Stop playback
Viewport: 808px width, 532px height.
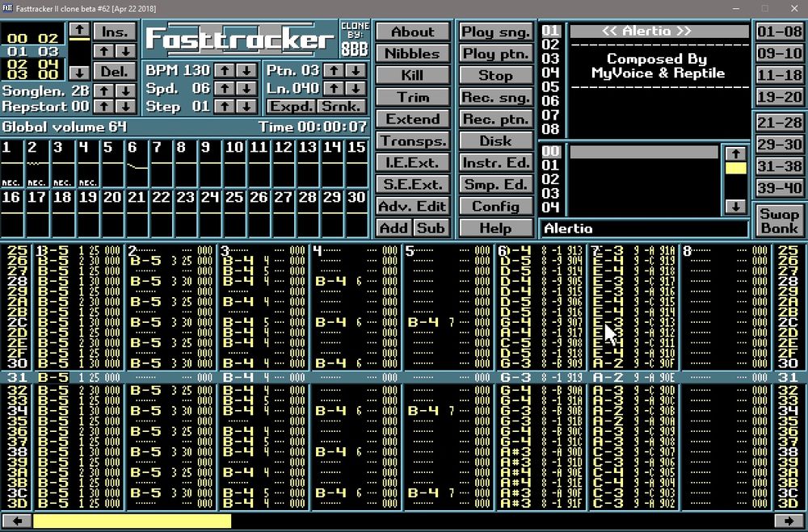click(496, 75)
